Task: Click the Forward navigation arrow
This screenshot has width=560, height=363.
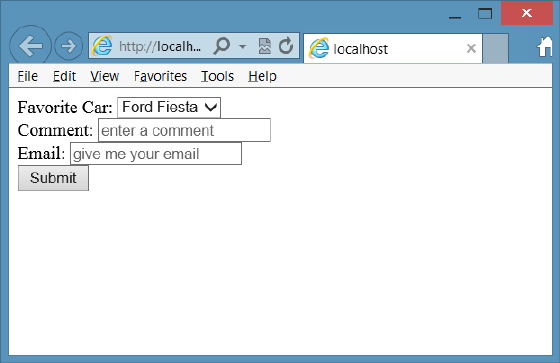Action: 68,46
